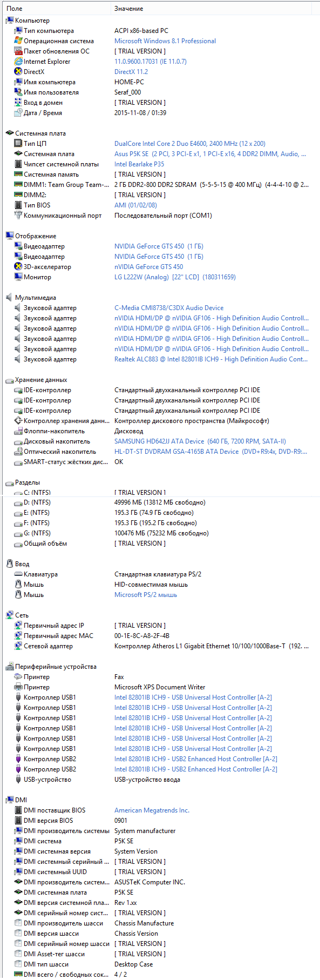Open the Realtek ALC883 audio adapter link
The width and height of the screenshot is (320, 980).
(212, 359)
